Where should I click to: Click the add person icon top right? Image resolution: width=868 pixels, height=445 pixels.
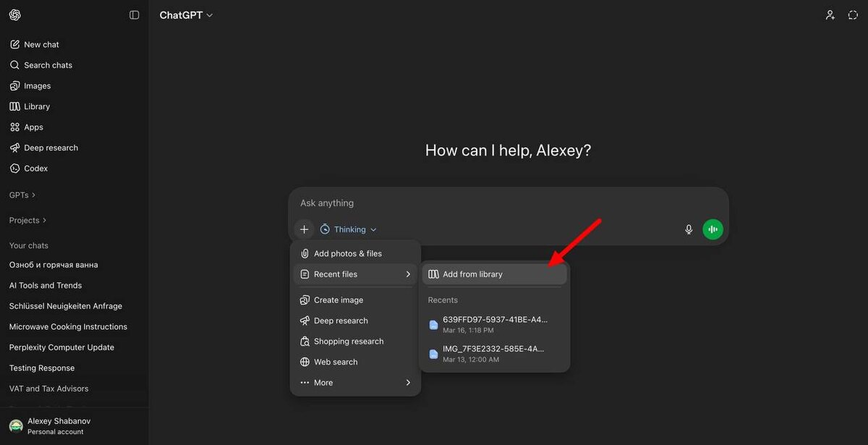(830, 15)
